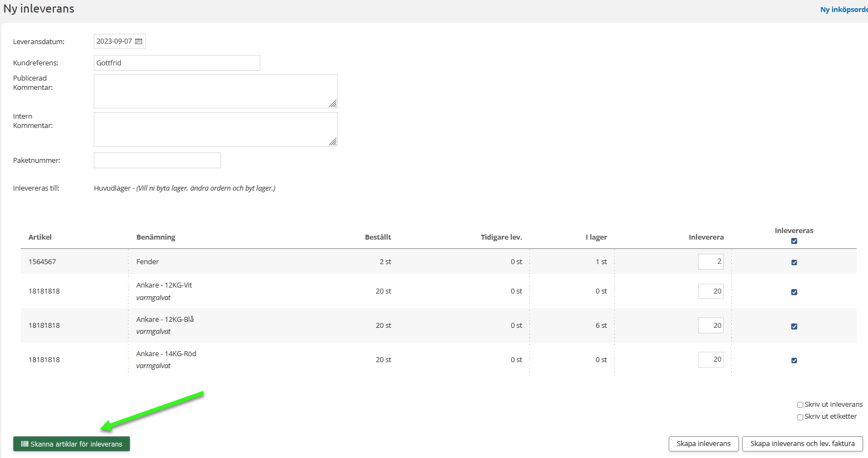The height and width of the screenshot is (458, 868).
Task: Uncheck Inlevereras for the Fender row
Action: coord(794,262)
